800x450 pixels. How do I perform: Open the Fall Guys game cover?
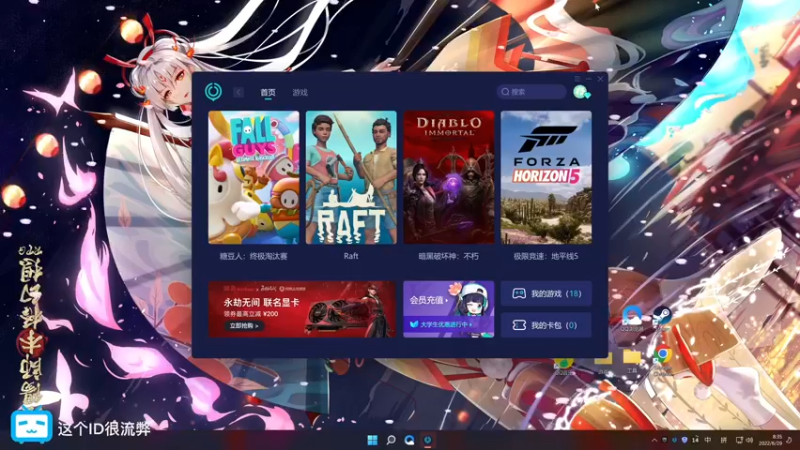(x=254, y=177)
